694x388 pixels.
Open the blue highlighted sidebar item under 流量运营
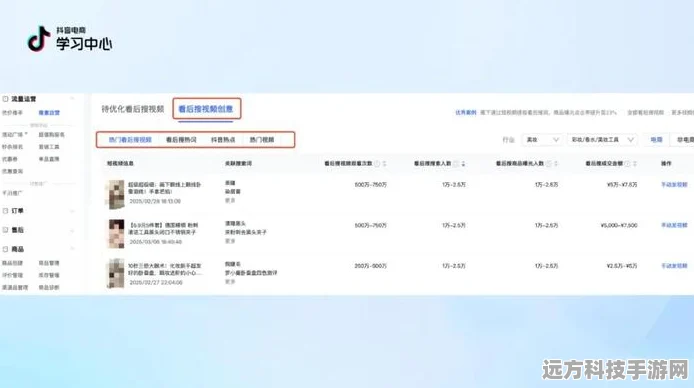click(x=49, y=113)
